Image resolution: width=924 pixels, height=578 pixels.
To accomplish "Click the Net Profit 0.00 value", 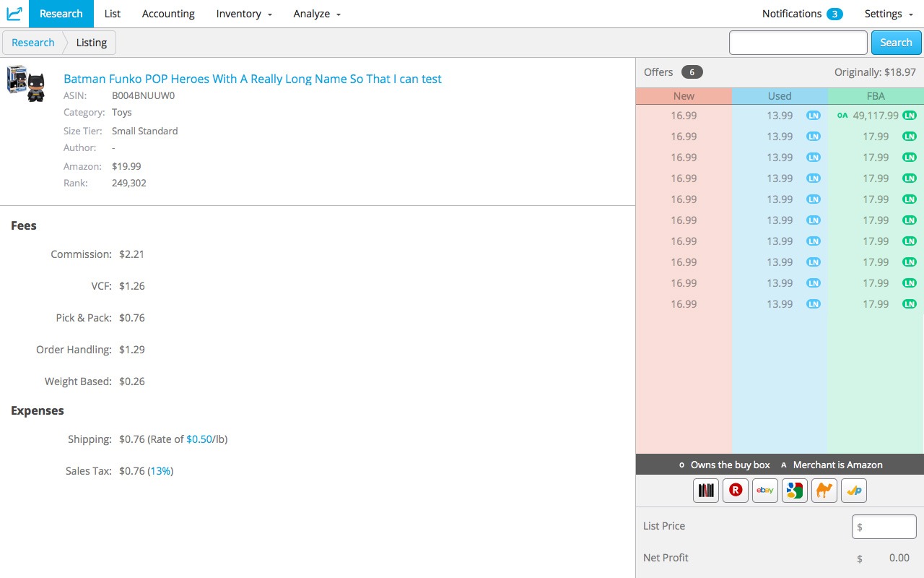I will [899, 558].
